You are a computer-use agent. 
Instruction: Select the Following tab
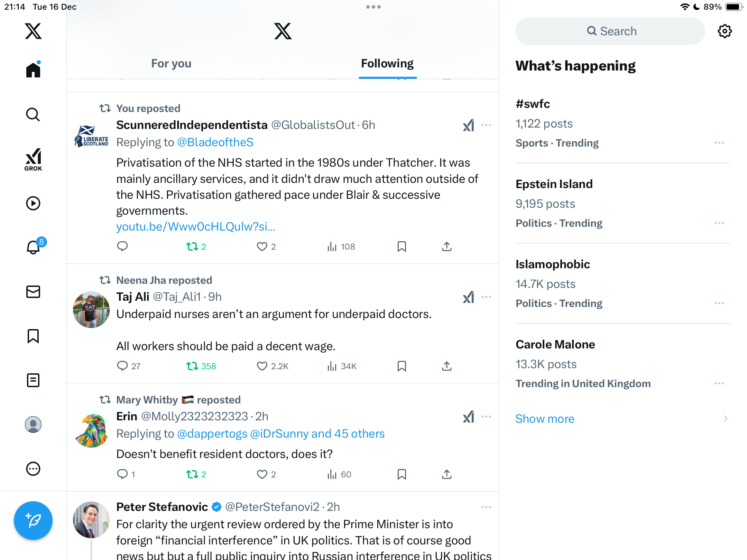pyautogui.click(x=387, y=63)
